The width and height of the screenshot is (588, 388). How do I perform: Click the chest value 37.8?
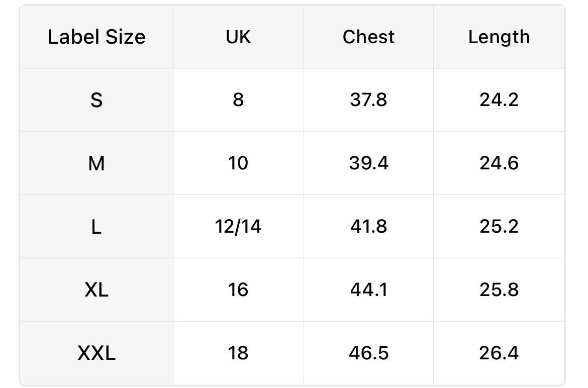coord(368,100)
